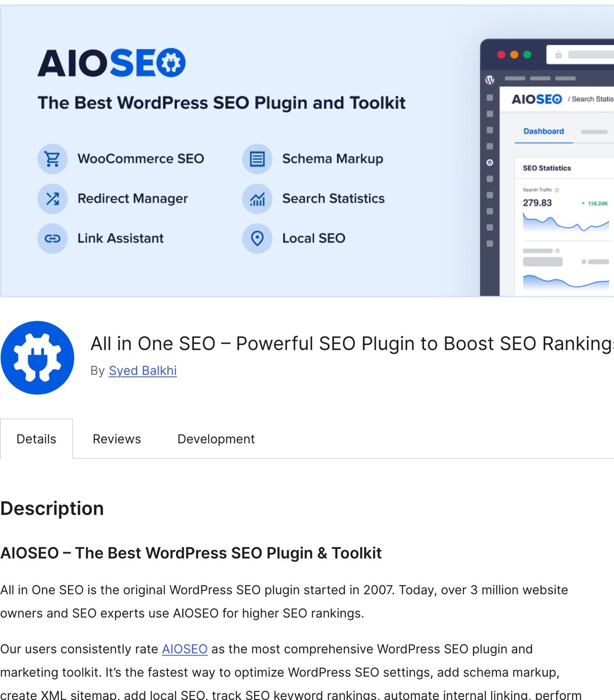
Task: Click the plugin title All in One SEO
Action: pyautogui.click(x=353, y=344)
